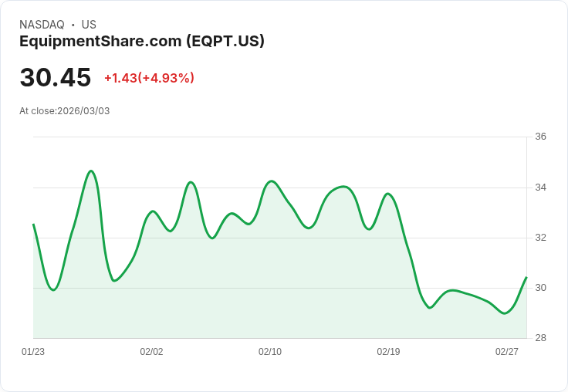Click the 02/19 date axis label

point(388,351)
